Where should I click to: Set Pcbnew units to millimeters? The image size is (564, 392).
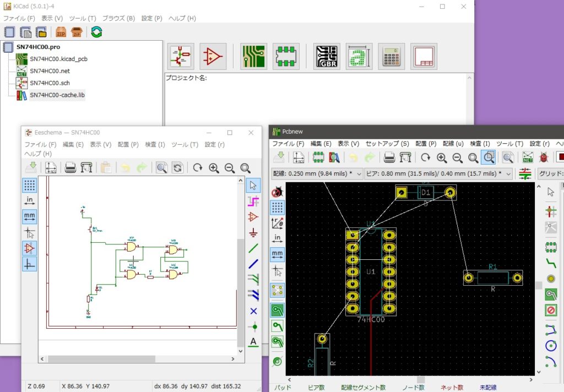tap(277, 254)
